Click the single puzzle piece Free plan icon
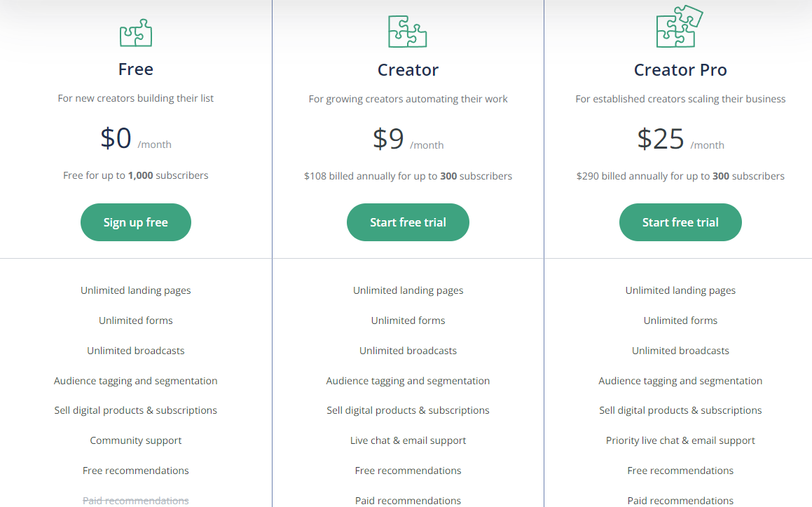Screen dimensions: 812x507 pos(136,33)
